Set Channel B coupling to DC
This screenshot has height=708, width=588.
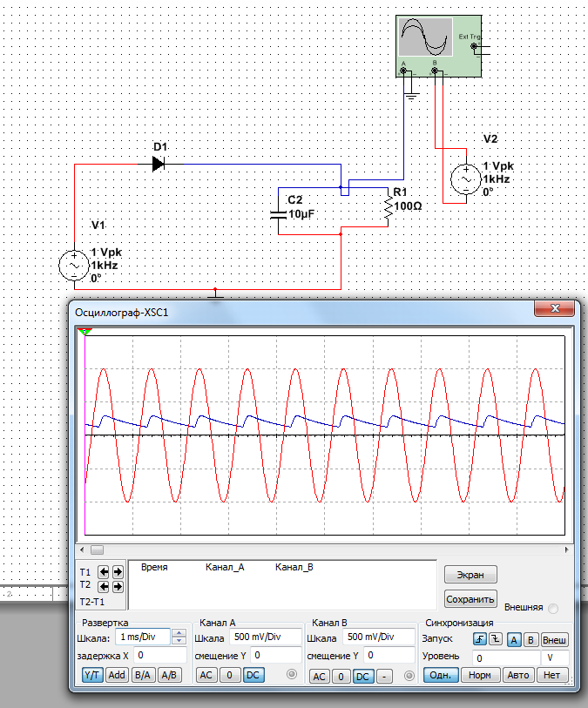pyautogui.click(x=362, y=676)
